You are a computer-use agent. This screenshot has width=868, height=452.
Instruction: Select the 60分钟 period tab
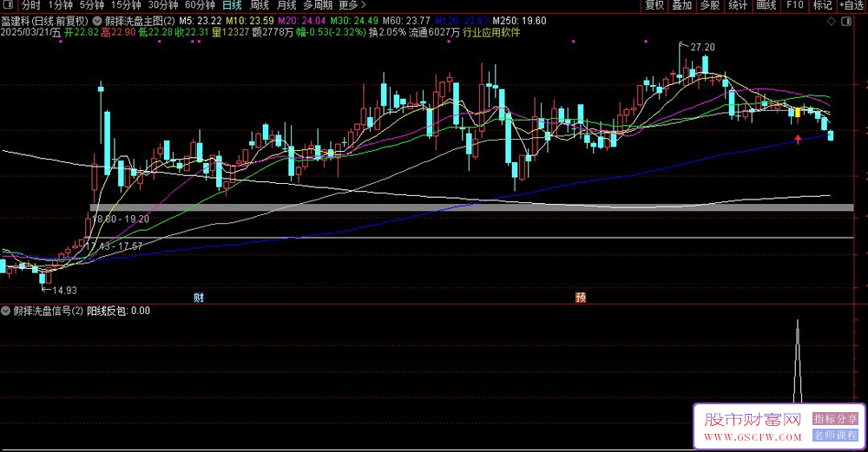click(200, 5)
